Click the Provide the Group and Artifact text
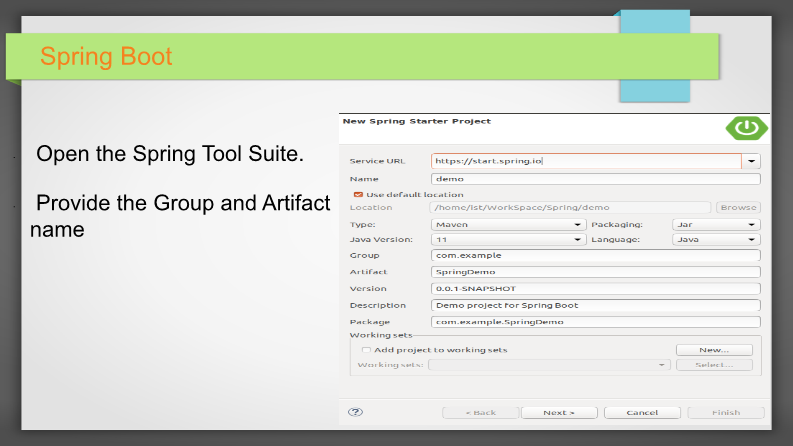 [180, 216]
